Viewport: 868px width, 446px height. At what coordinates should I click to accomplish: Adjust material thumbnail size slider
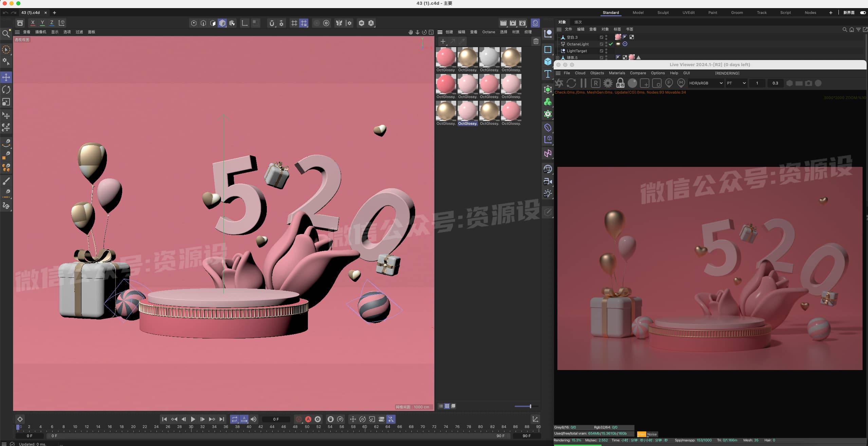pos(526,406)
